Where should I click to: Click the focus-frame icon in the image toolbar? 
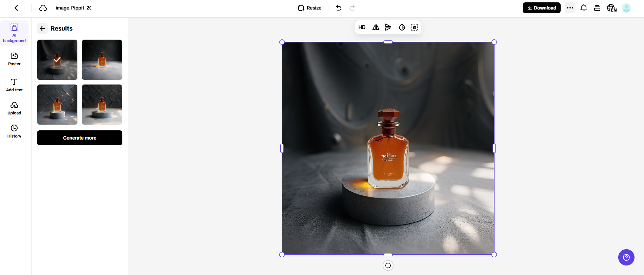(414, 27)
